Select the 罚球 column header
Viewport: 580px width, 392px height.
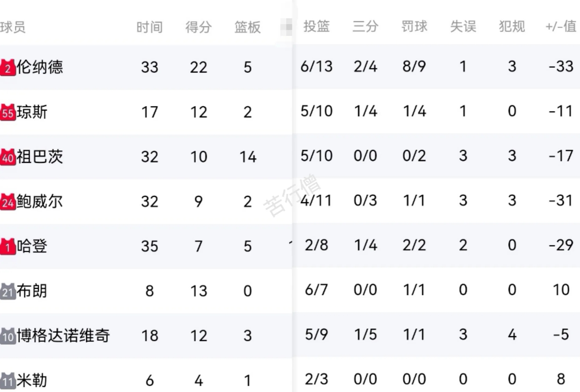(x=414, y=26)
